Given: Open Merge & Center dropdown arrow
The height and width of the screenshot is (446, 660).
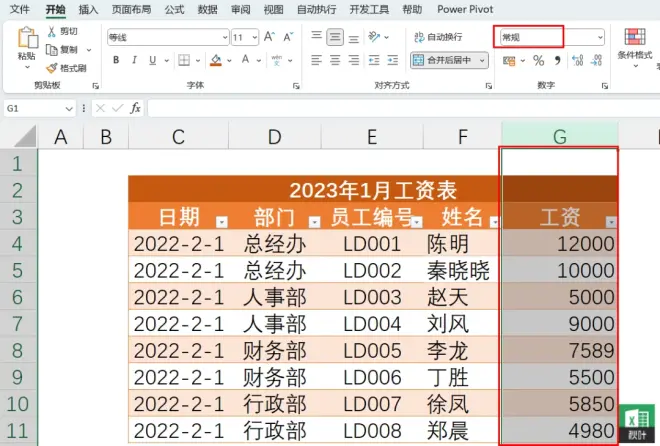Looking at the screenshot, I should tap(482, 61).
